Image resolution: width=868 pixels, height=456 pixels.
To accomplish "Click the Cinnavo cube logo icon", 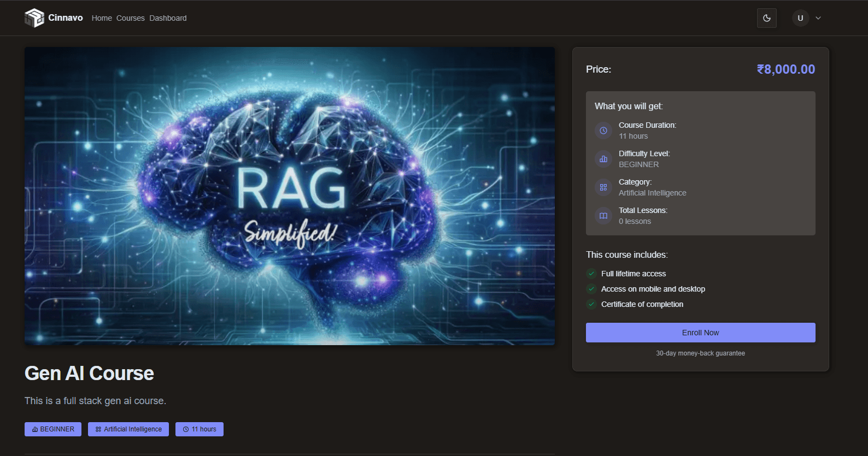I will [34, 18].
